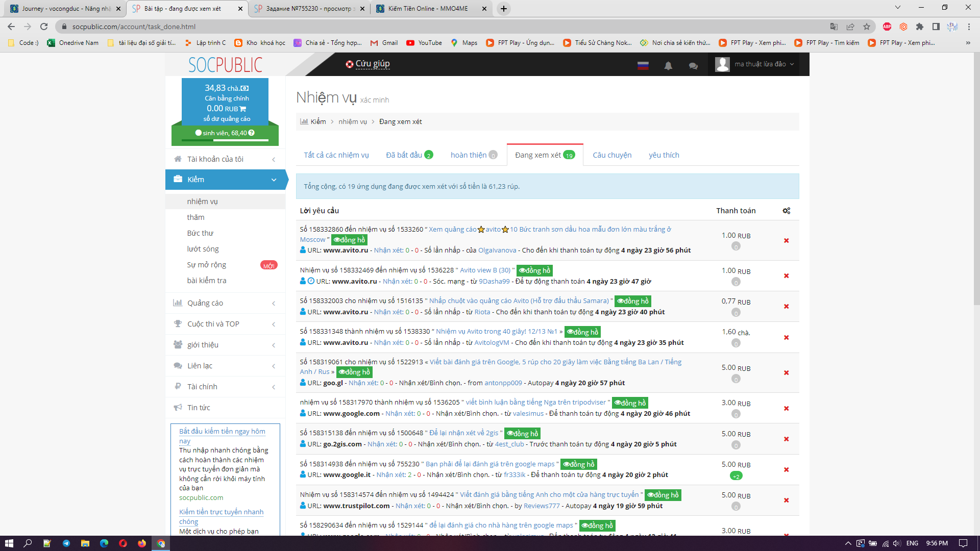Click the notification bell icon
The height and width of the screenshot is (551, 980).
tap(668, 65)
